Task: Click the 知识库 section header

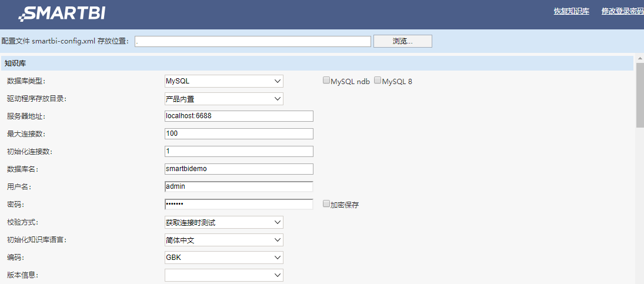Action: (317, 64)
